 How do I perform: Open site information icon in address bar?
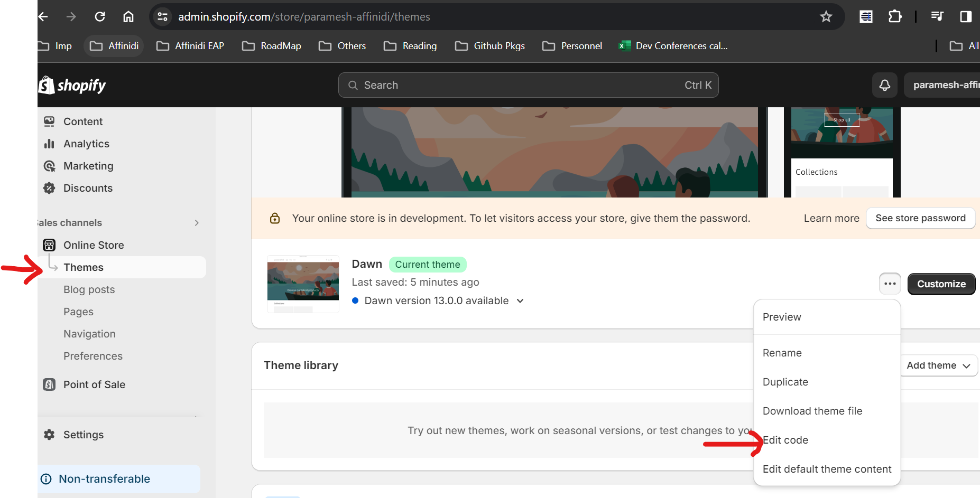(x=163, y=17)
